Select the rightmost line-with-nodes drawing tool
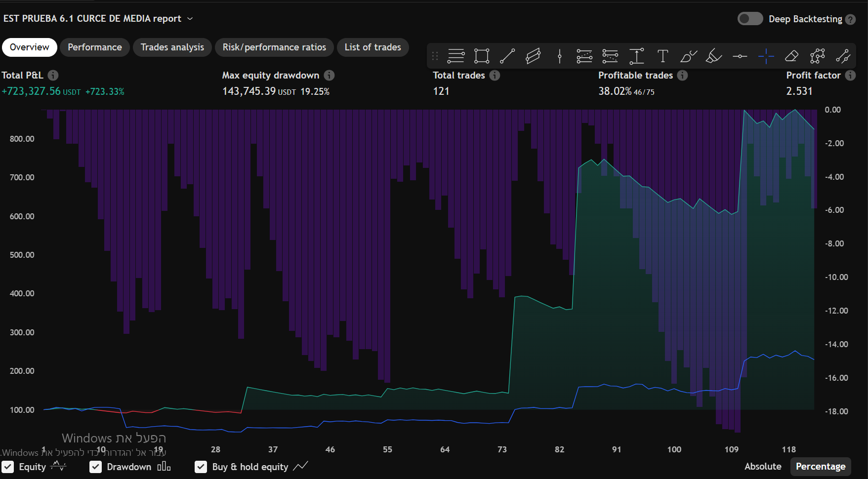Screen dimensions: 868x479 point(843,56)
